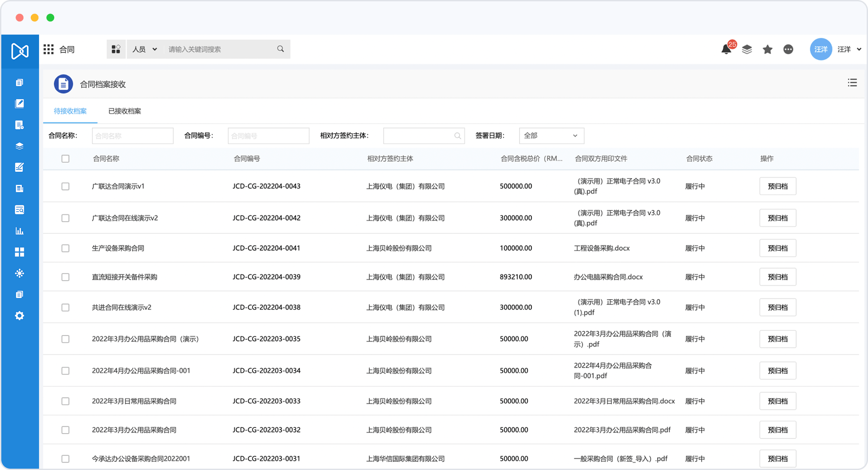Select the 待接收档案 tab
Image resolution: width=868 pixels, height=470 pixels.
(x=70, y=111)
